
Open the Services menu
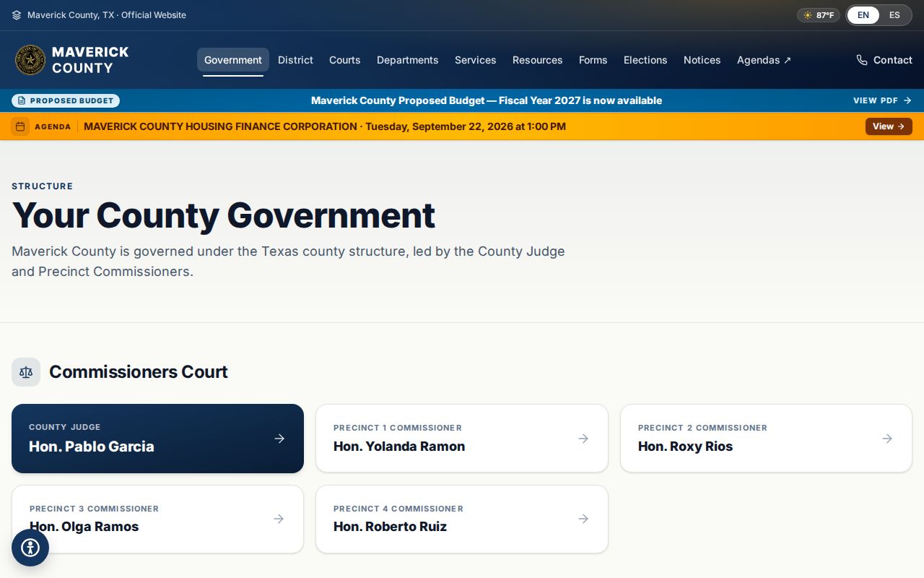click(476, 60)
